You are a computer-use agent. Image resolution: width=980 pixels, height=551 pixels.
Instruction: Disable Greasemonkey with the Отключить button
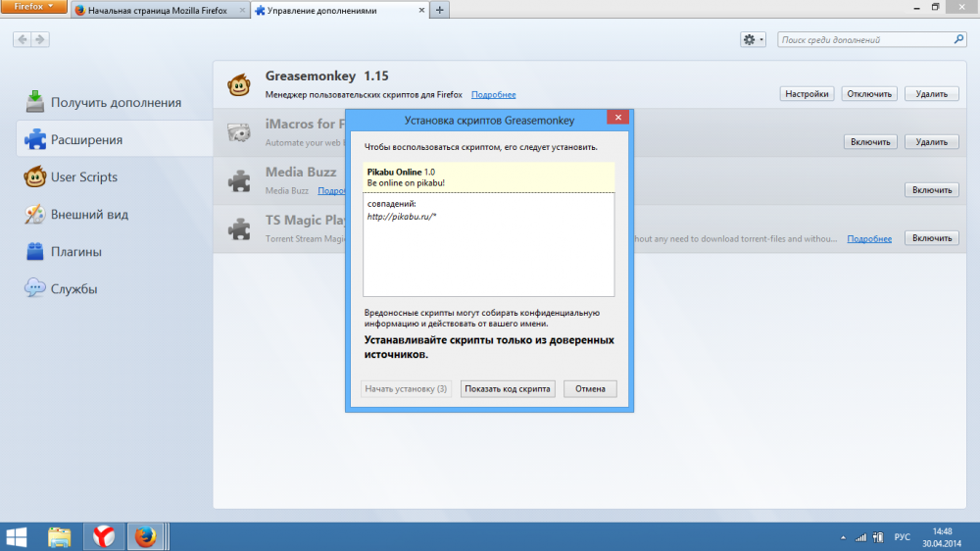click(x=869, y=94)
